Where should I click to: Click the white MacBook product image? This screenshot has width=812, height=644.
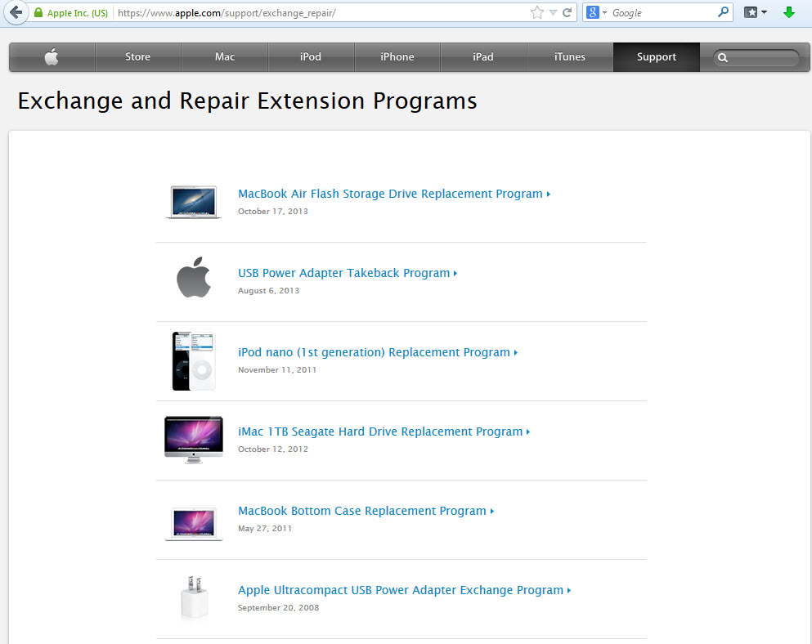194,524
